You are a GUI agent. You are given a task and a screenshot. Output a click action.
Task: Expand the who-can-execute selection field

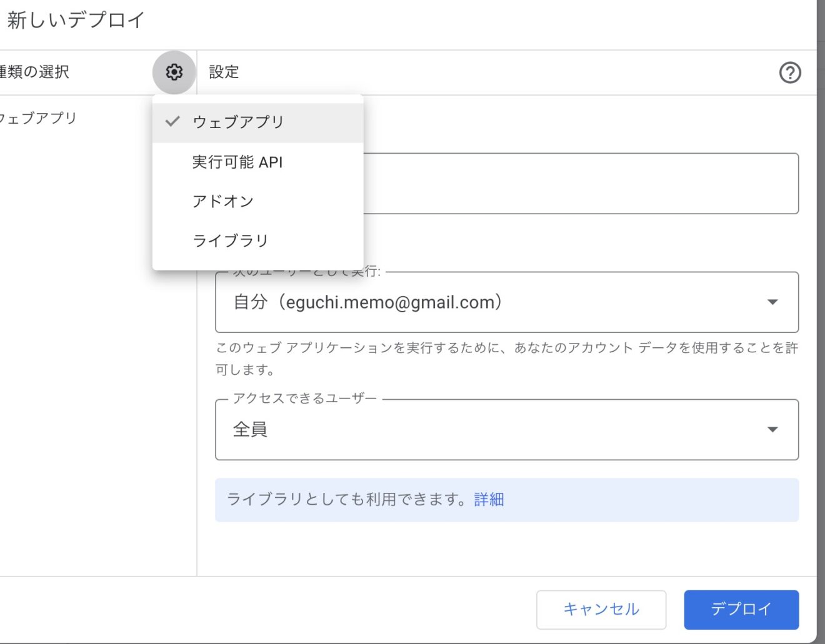pos(506,429)
